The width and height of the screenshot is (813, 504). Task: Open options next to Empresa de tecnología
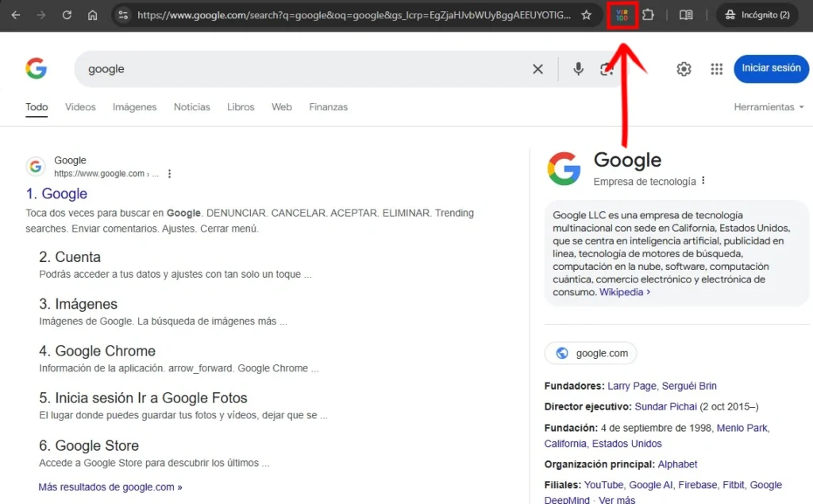pyautogui.click(x=703, y=181)
